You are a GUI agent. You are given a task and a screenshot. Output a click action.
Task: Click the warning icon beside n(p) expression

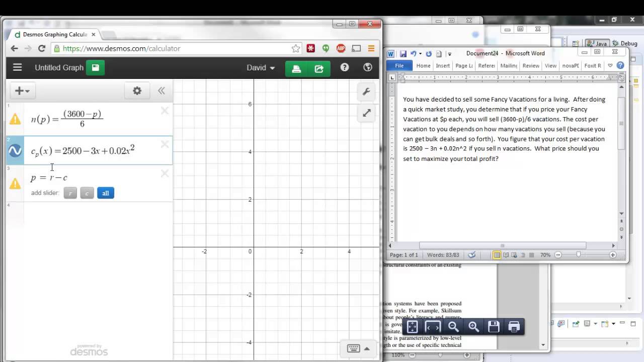pyautogui.click(x=15, y=119)
